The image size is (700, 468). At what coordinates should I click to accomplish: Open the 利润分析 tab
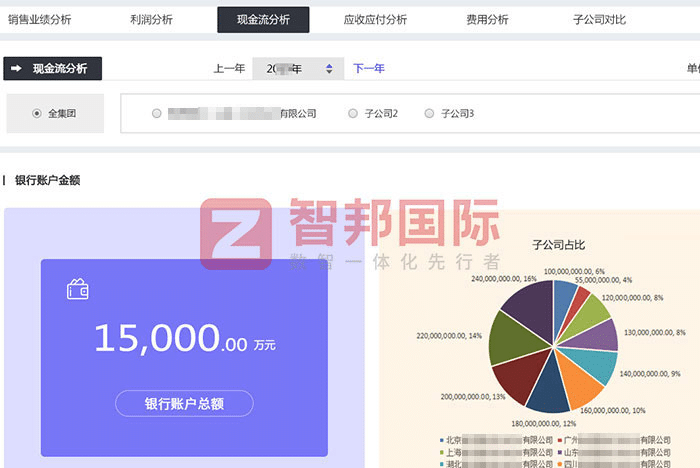(151, 19)
